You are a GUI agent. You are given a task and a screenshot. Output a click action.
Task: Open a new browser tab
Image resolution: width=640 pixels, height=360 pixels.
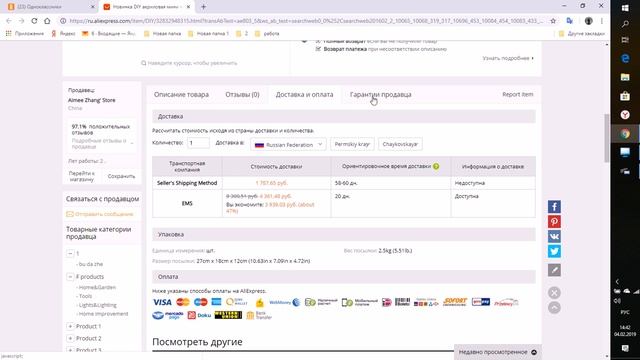click(x=203, y=7)
